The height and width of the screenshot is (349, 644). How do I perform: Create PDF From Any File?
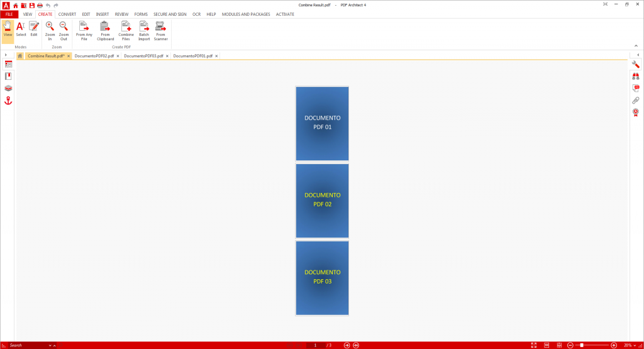point(84,31)
